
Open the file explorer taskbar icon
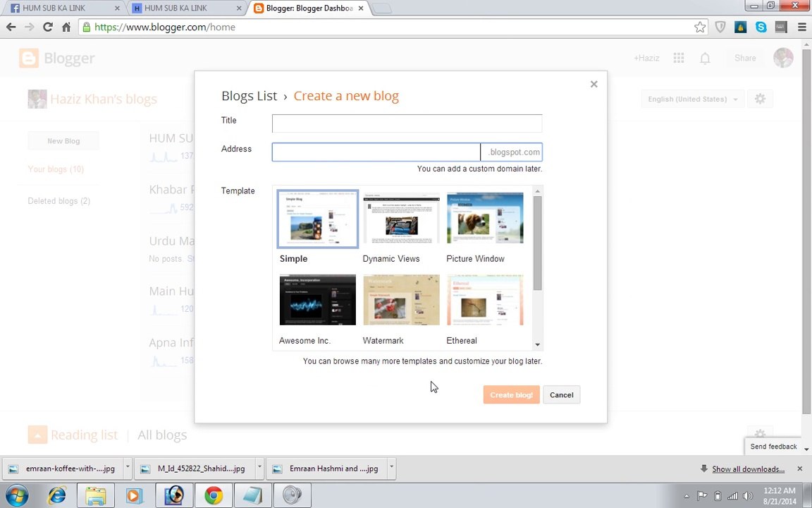[x=96, y=495]
